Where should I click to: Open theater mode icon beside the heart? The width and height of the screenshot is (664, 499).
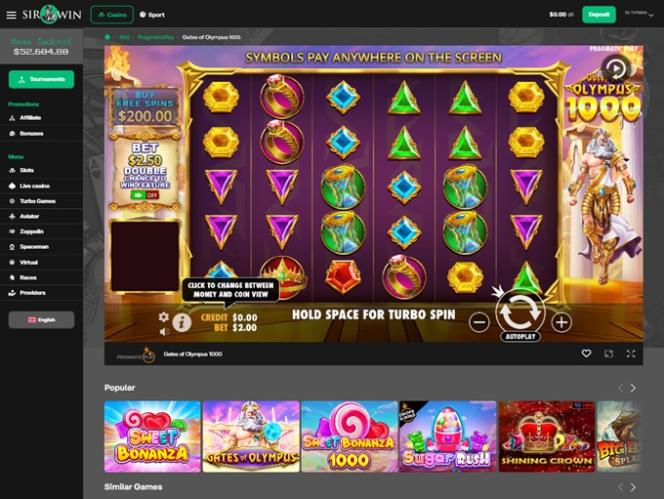tap(609, 354)
